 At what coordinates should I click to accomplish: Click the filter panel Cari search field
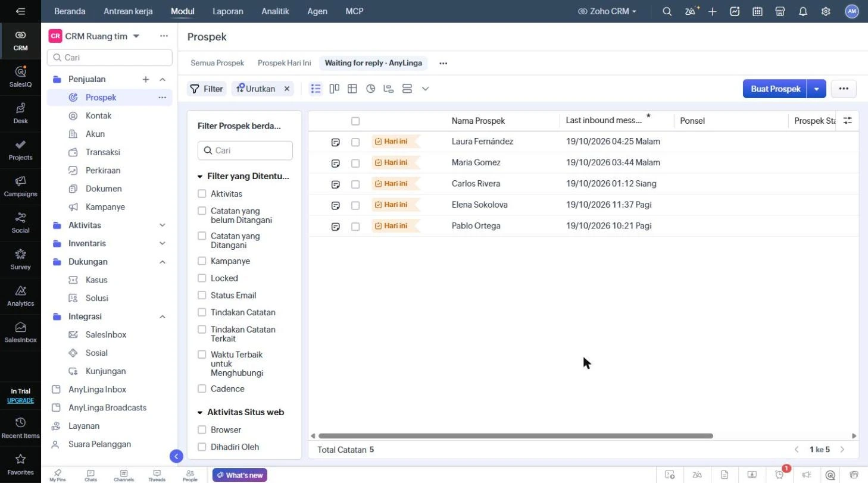coord(245,150)
